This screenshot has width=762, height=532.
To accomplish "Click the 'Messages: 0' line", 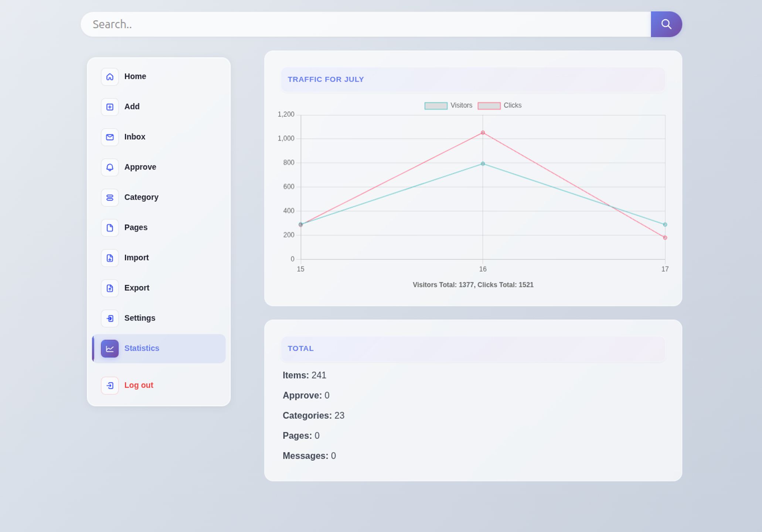I will [309, 456].
